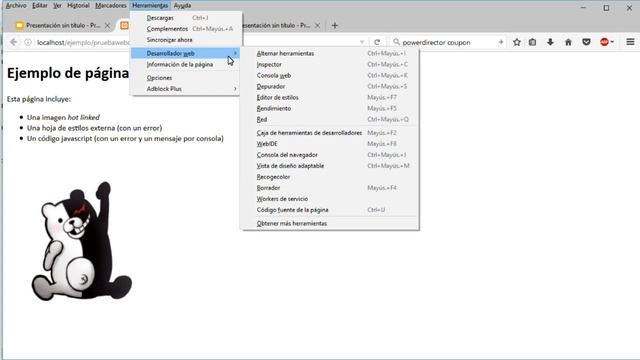The image size is (640, 360).
Task: Click text 'Una hoja de estilos externa'
Action: [71, 128]
